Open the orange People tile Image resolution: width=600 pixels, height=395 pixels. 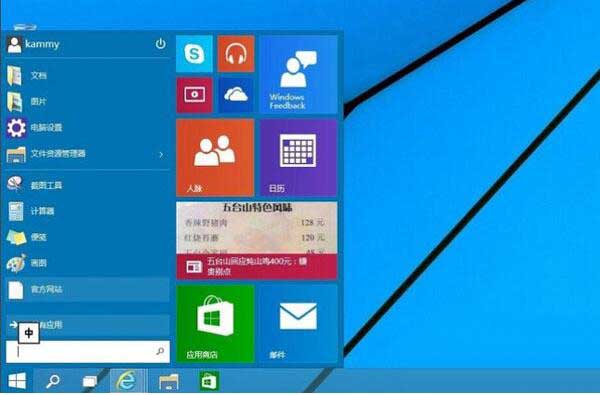pyautogui.click(x=215, y=158)
